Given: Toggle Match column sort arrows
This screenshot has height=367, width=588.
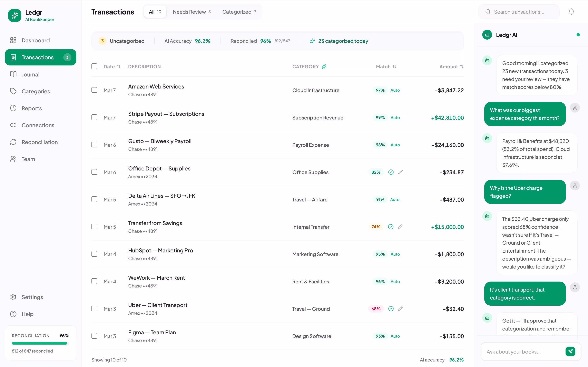Looking at the screenshot, I should (x=395, y=66).
